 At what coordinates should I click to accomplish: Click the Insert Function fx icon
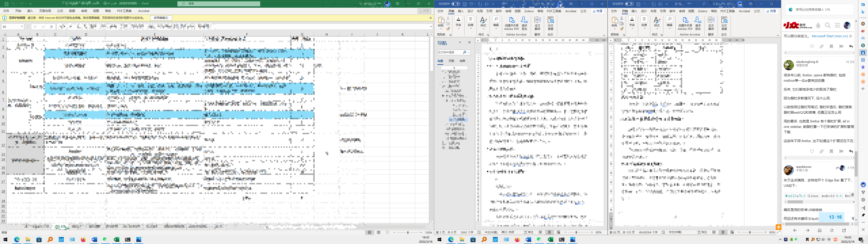[51, 27]
